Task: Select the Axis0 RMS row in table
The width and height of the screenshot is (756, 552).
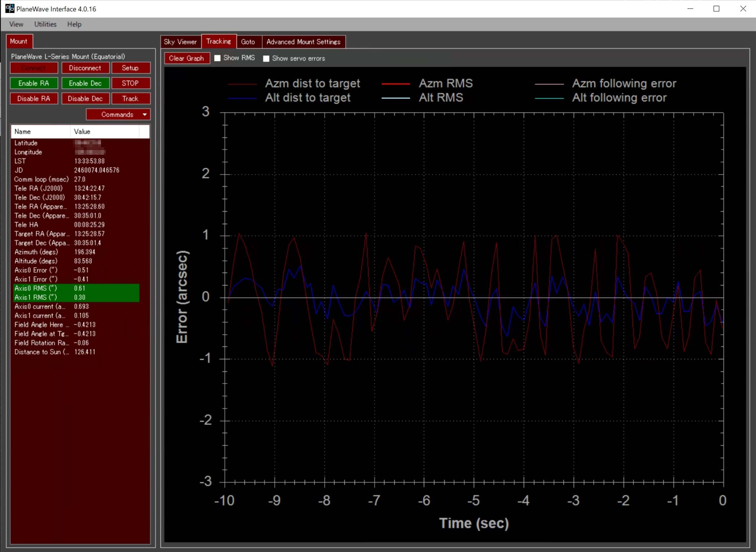Action: [x=76, y=288]
